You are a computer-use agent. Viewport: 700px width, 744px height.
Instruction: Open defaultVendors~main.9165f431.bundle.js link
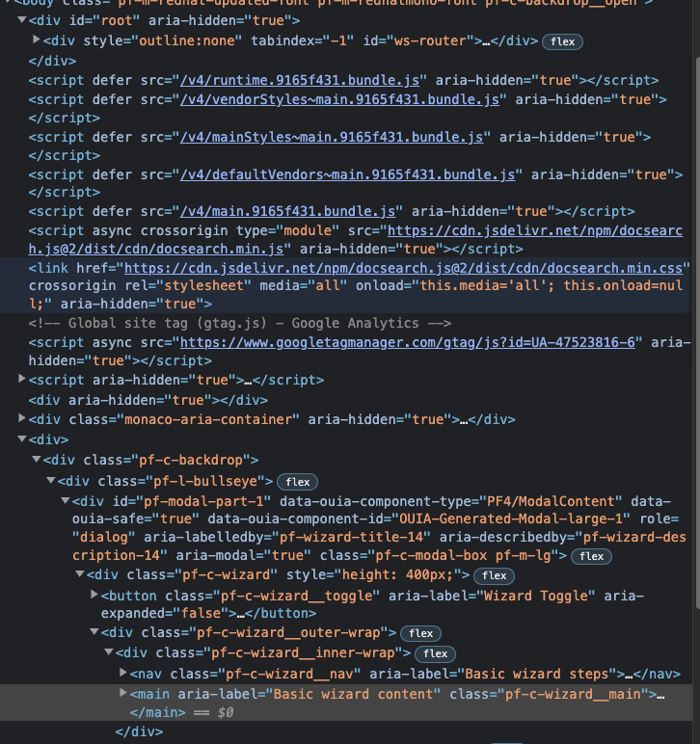click(348, 174)
